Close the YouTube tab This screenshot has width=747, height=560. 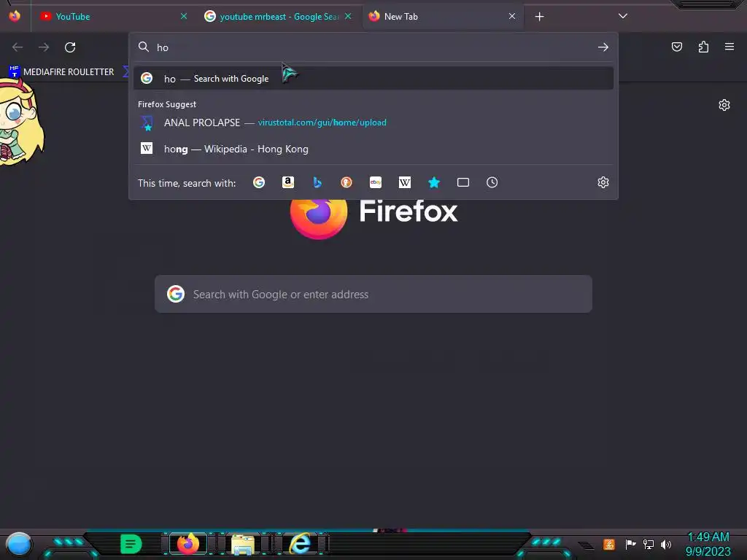pos(184,16)
